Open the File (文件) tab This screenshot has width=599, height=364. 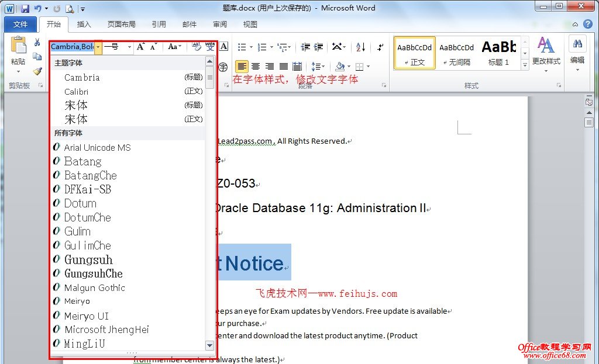[20, 25]
